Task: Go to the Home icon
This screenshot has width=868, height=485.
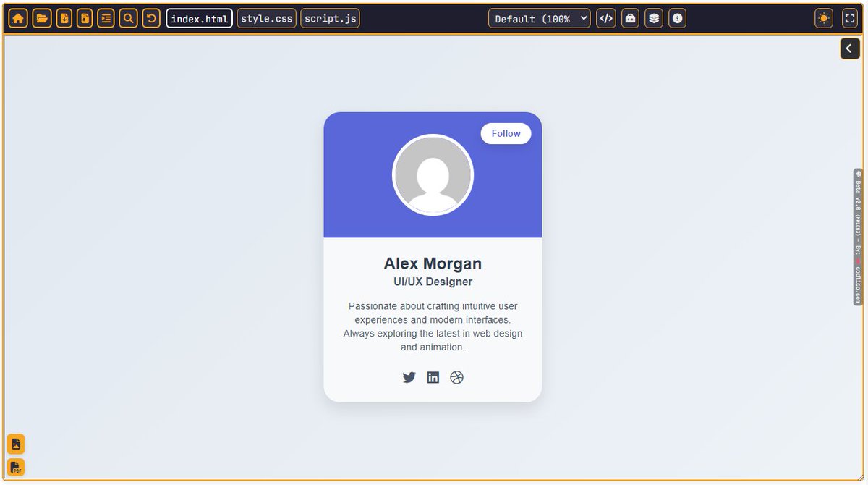Action: [18, 18]
